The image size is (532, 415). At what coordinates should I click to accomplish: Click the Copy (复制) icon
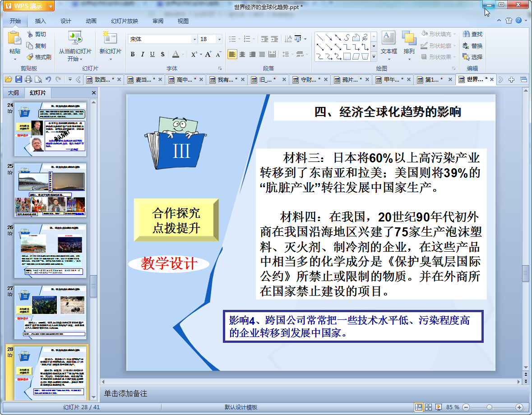coord(30,46)
